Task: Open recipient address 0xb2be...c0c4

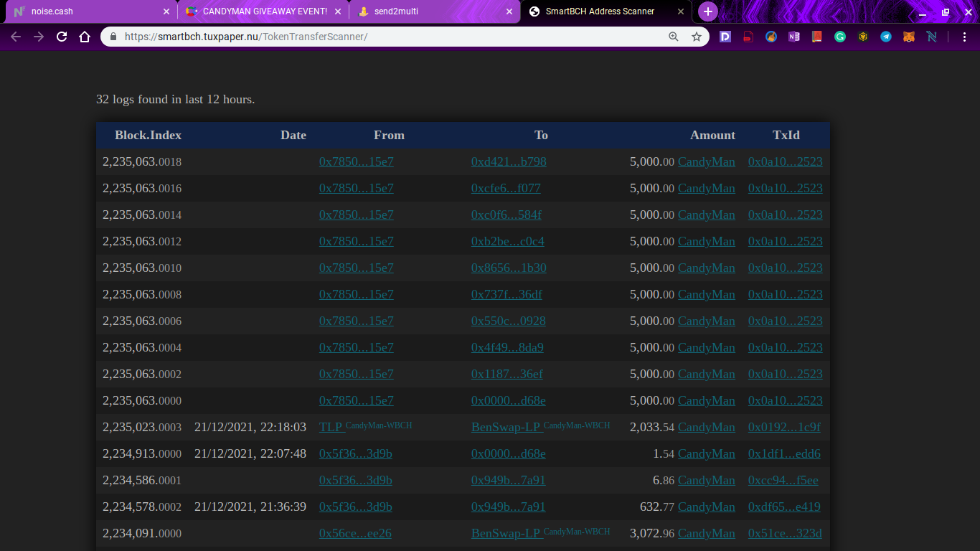Action: [x=508, y=241]
